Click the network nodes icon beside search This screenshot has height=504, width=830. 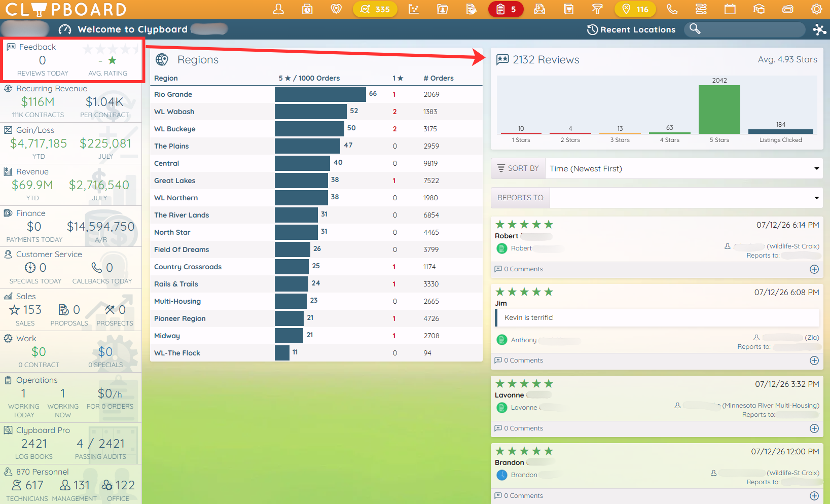click(819, 29)
